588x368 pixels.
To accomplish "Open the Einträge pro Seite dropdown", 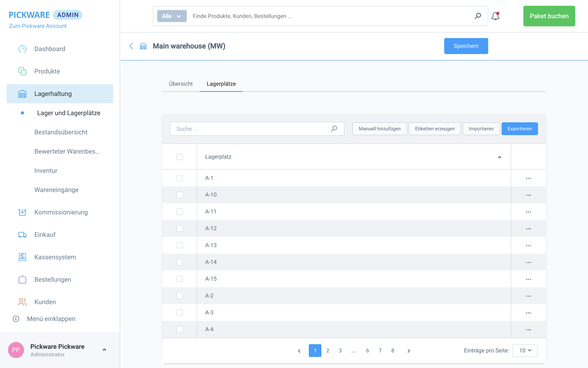I will point(525,350).
